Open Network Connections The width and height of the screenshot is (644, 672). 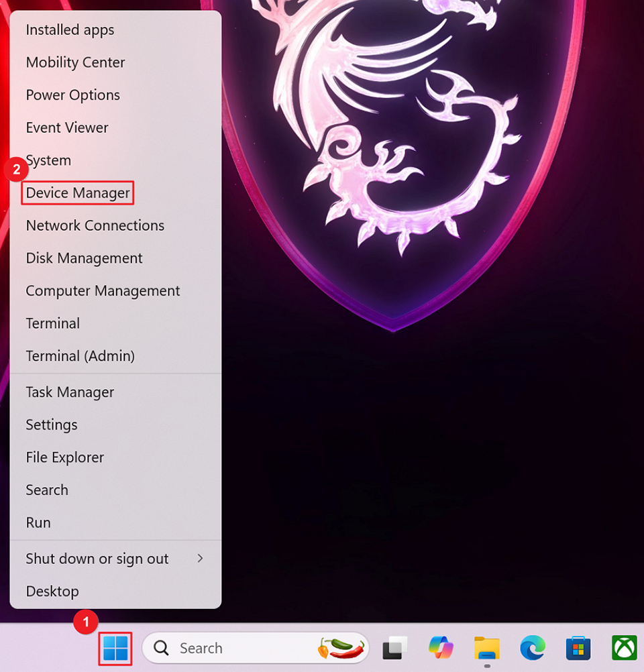click(115, 225)
